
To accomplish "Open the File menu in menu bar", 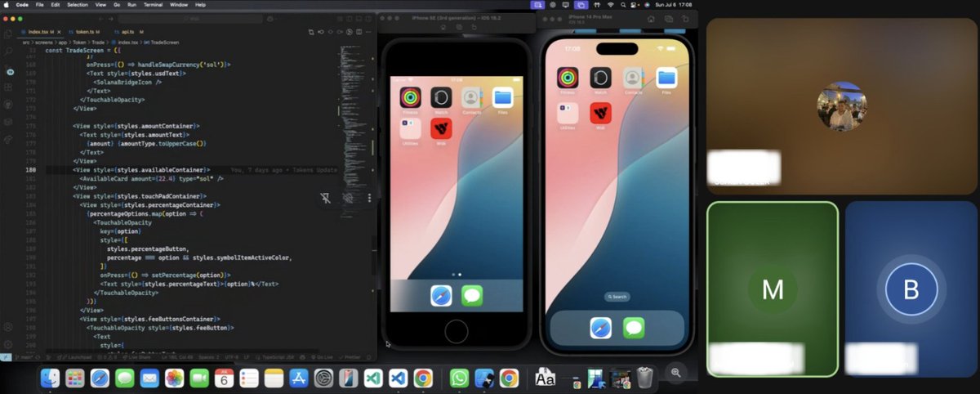I will 40,5.
